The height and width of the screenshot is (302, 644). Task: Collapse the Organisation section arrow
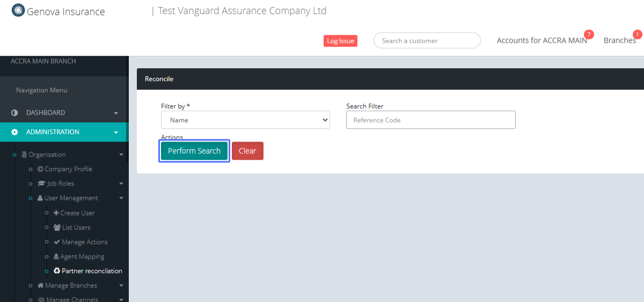[121, 155]
